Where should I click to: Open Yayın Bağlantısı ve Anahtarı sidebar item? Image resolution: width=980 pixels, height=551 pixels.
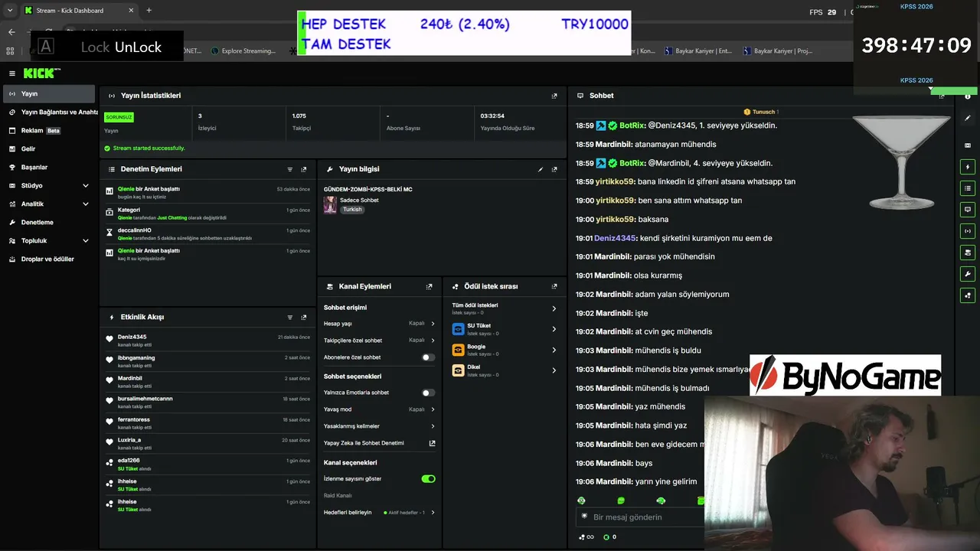pos(49,112)
